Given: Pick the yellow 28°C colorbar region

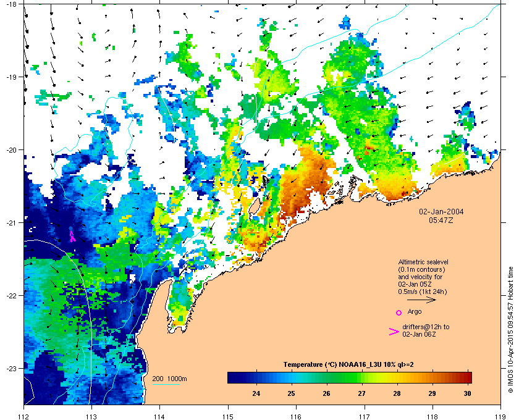Looking at the screenshot, I should point(397,377).
